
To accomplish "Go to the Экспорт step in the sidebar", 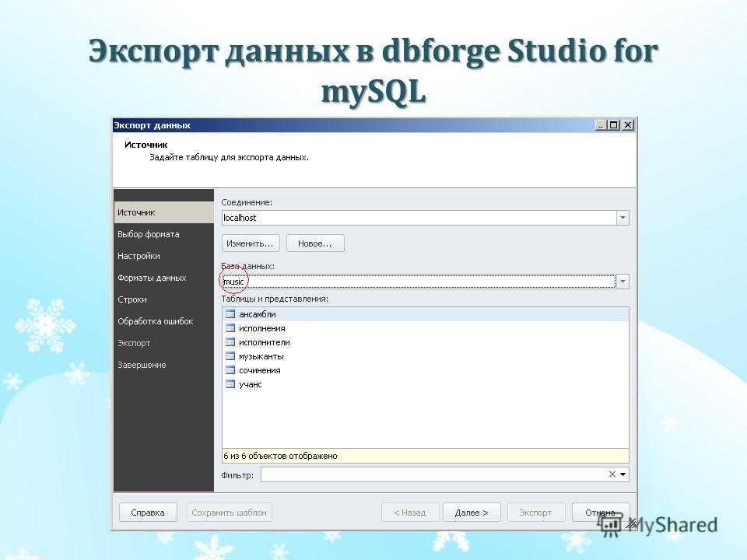I will pyautogui.click(x=164, y=343).
